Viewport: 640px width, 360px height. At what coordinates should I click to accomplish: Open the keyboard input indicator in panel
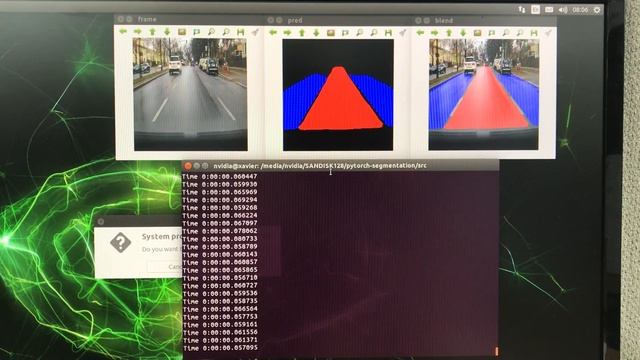click(x=536, y=9)
